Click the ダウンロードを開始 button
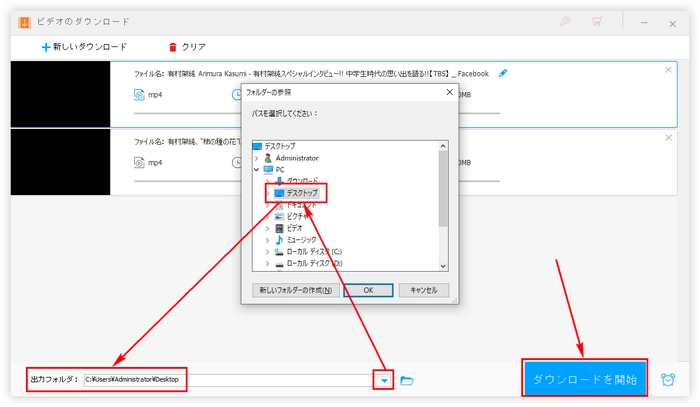 tap(584, 379)
